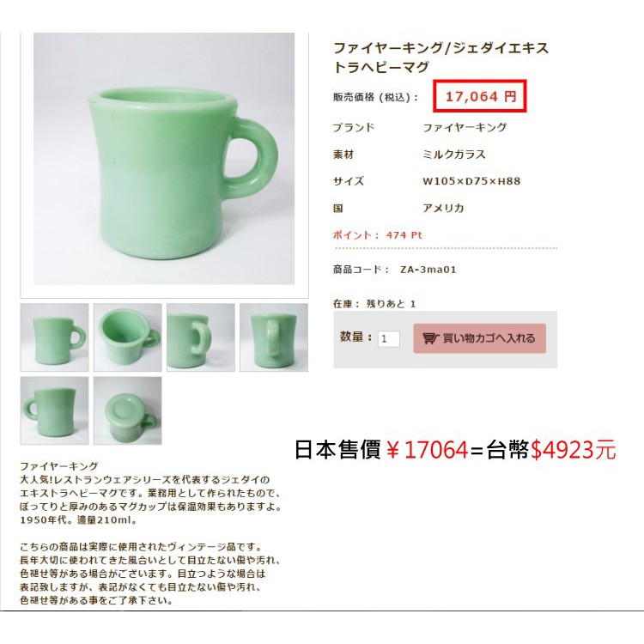Viewport: 644px width, 644px height.
Task: Select the first thumbnail, side view of mug
Action: click(x=55, y=337)
